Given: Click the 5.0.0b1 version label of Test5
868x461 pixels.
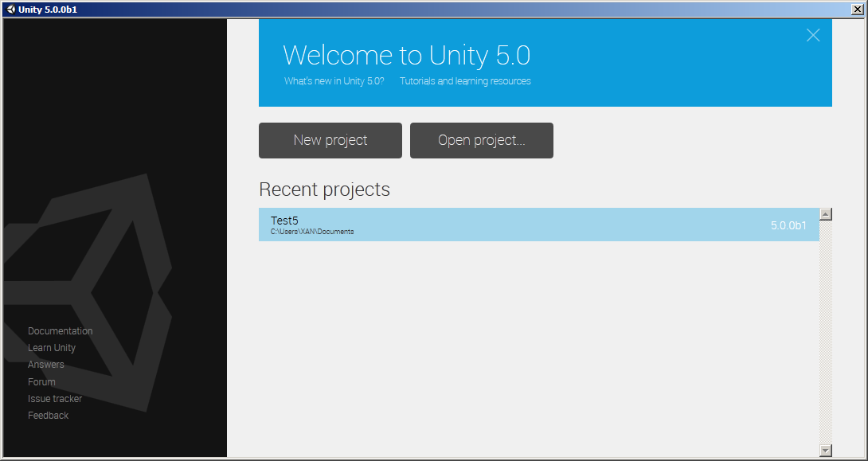Looking at the screenshot, I should [788, 225].
